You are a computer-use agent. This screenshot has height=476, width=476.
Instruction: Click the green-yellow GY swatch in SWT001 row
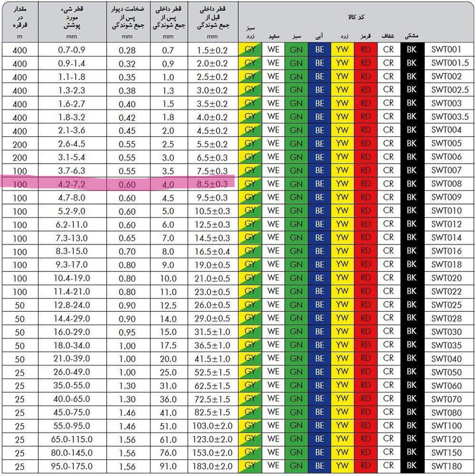click(249, 50)
